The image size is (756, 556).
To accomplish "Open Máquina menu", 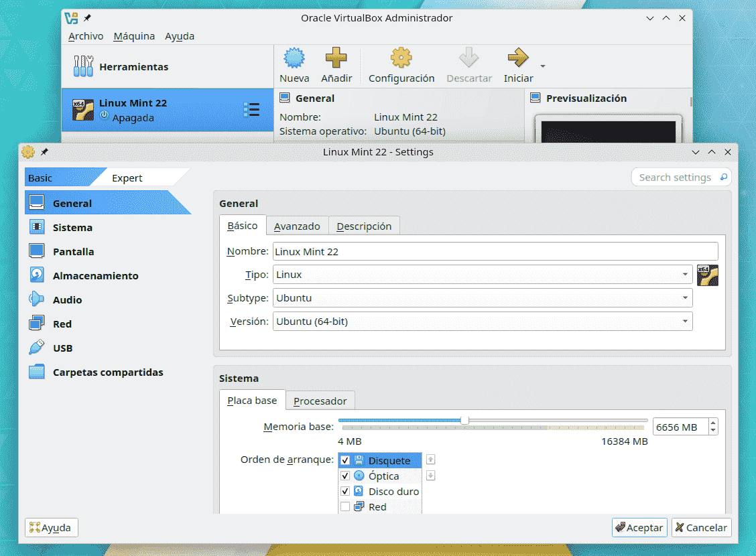I will [134, 36].
